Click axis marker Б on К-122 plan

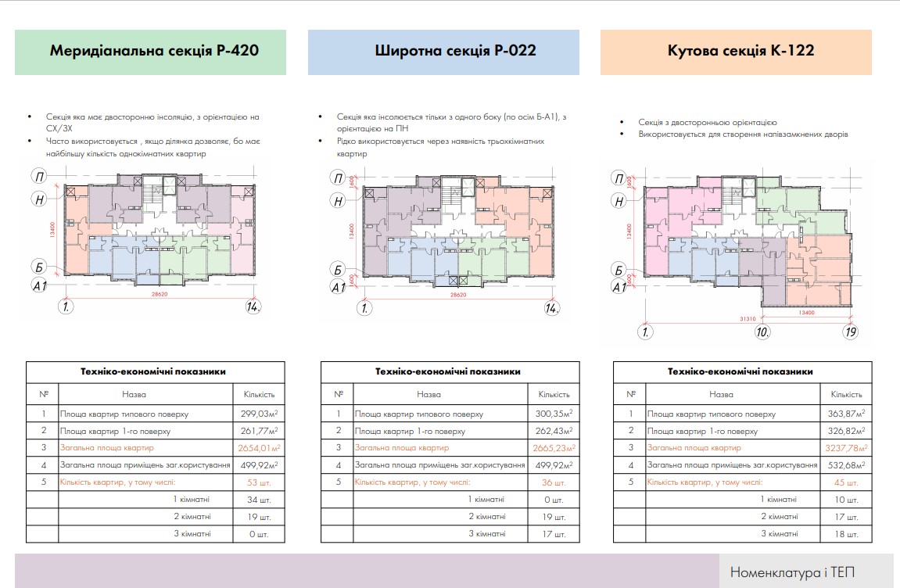click(x=618, y=271)
